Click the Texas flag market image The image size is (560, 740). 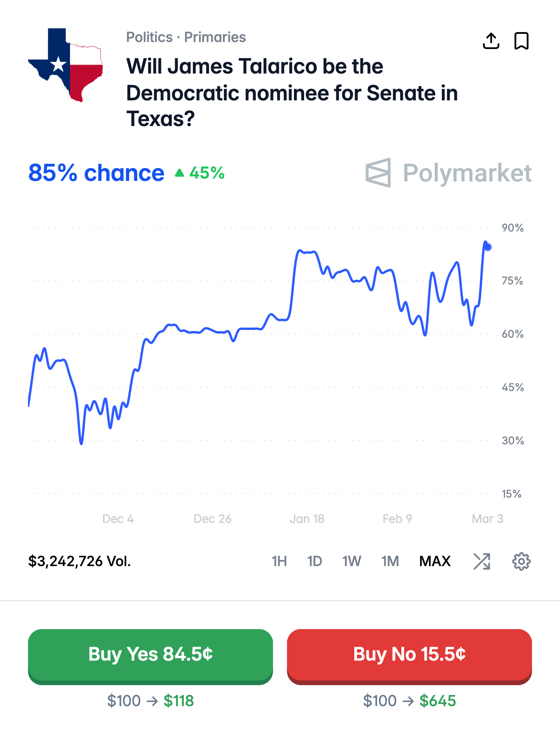pyautogui.click(x=66, y=65)
